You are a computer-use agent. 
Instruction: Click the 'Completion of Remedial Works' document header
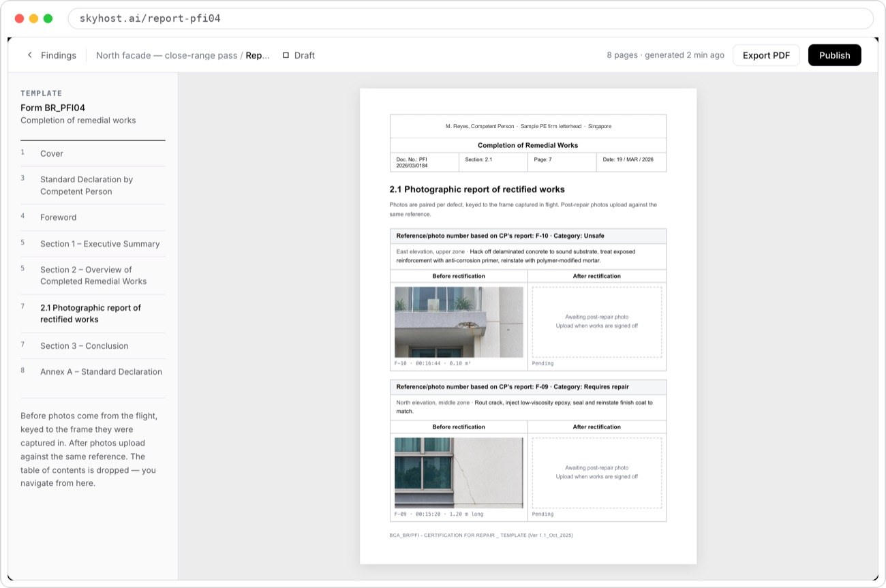[x=528, y=145]
